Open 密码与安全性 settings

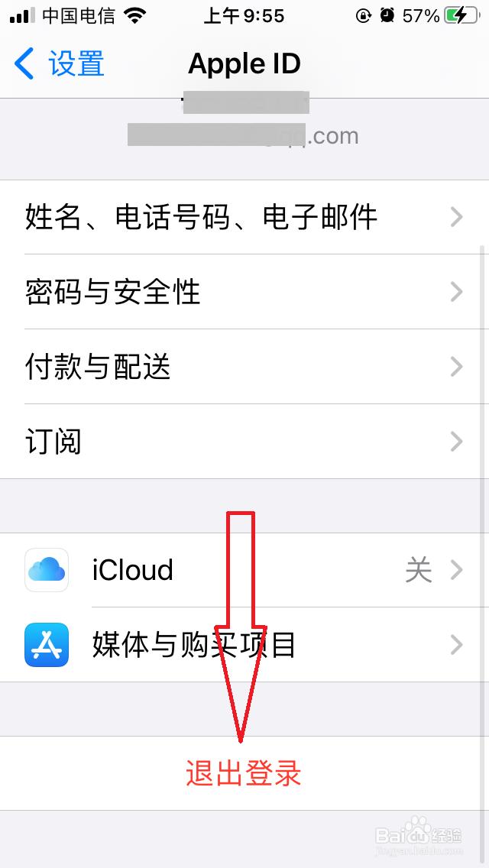244,292
